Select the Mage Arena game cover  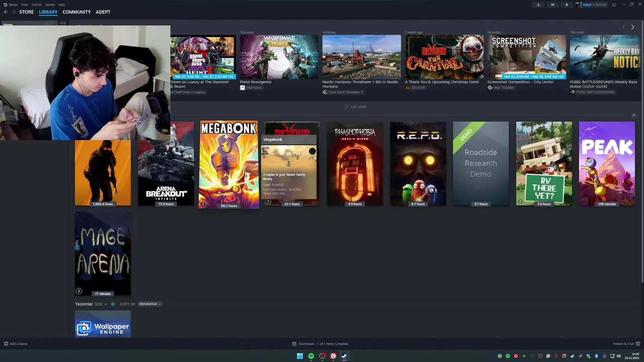pyautogui.click(x=103, y=253)
